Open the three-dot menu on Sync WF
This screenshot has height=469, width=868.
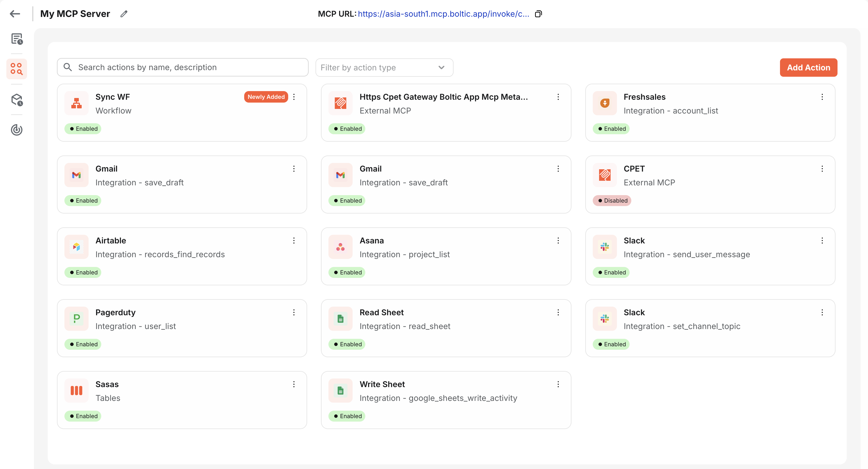click(x=294, y=97)
